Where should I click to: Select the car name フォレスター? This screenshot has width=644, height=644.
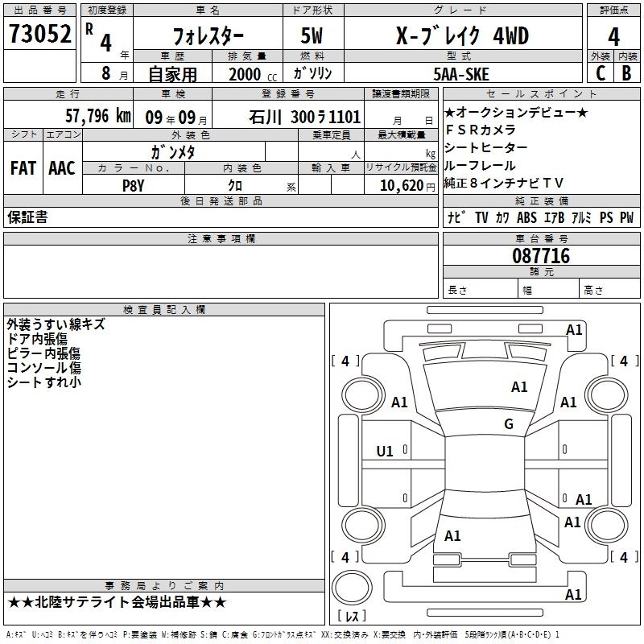[206, 37]
